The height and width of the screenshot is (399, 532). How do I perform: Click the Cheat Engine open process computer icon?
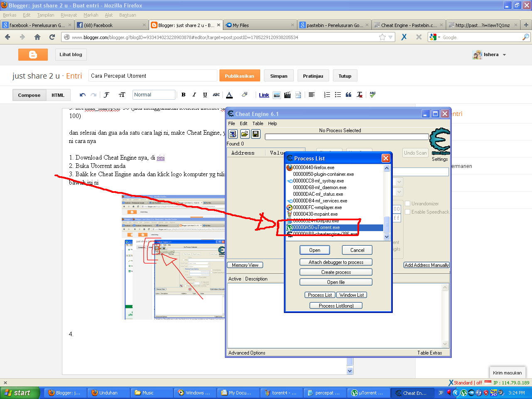coord(233,134)
